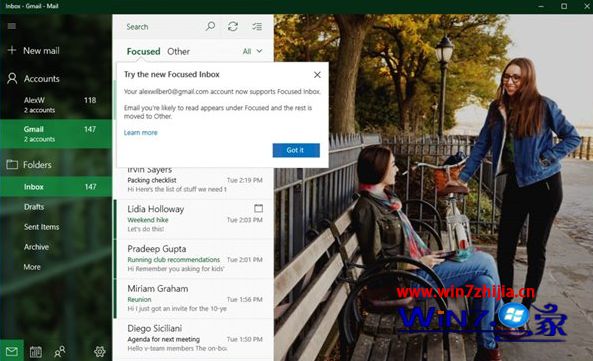Click the New mail plus icon
This screenshot has height=361, width=593.
[x=12, y=50]
